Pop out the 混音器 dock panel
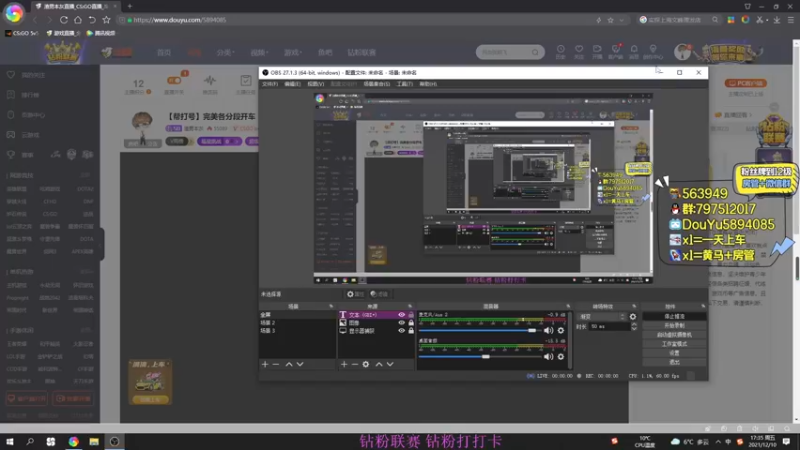Viewport: 800px width, 450px height. [x=568, y=306]
